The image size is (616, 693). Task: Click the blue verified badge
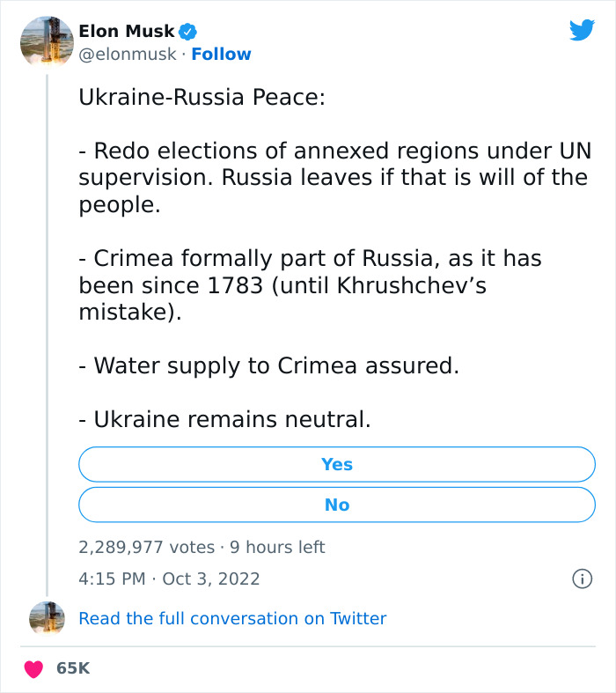(x=188, y=32)
